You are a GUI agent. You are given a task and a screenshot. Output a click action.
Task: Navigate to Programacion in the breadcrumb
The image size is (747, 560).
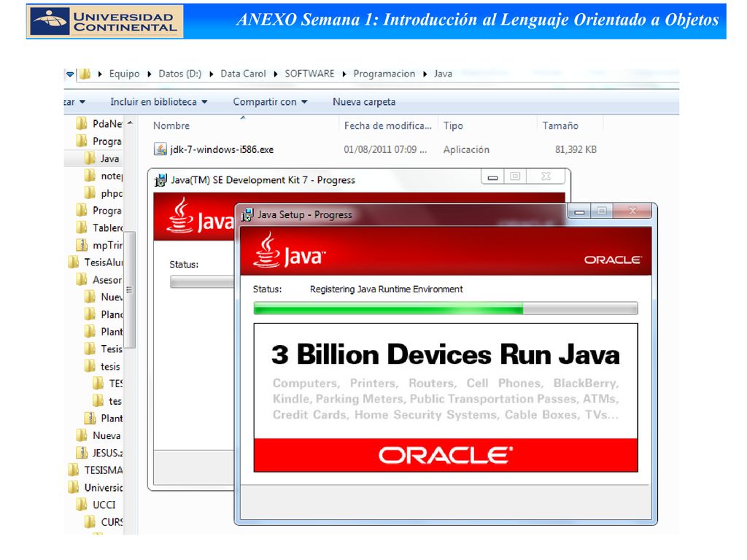pos(384,74)
